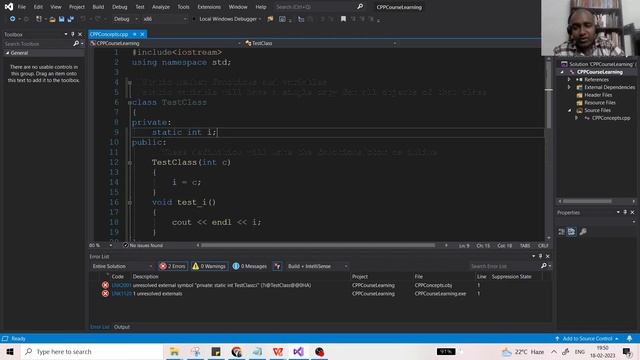
Task: Pin the Error List panel
Action: point(540,256)
